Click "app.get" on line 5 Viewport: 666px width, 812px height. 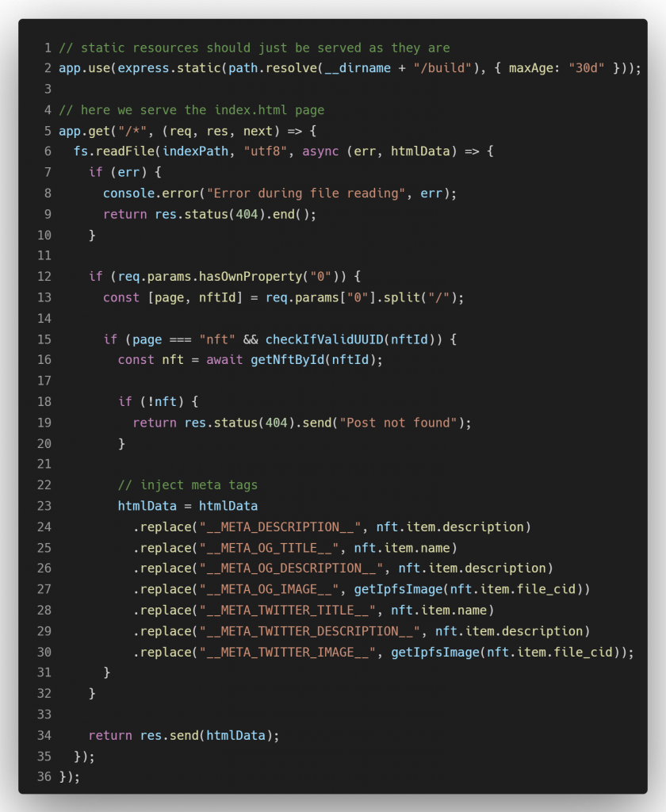point(84,131)
